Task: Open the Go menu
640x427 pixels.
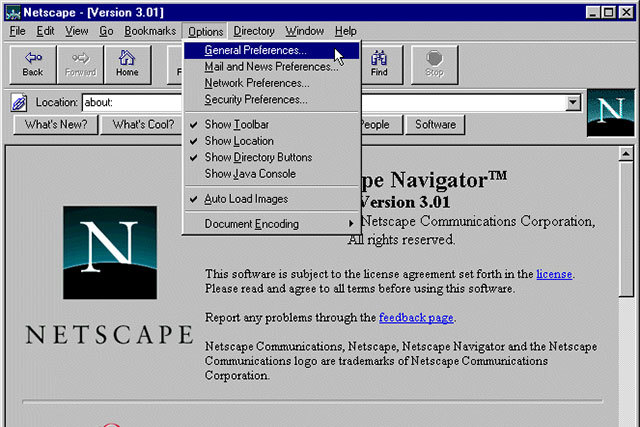Action: pyautogui.click(x=106, y=31)
